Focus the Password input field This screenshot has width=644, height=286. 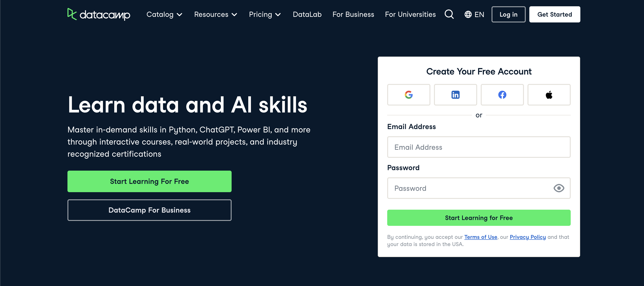pyautogui.click(x=479, y=188)
